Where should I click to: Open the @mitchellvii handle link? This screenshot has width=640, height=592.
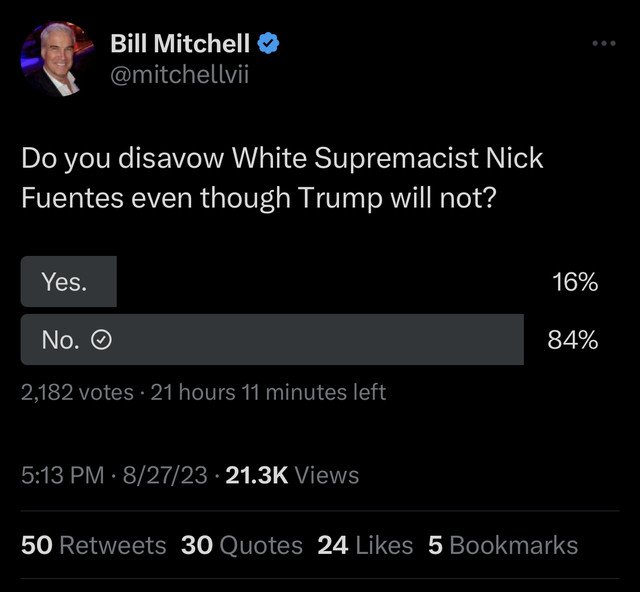[x=174, y=76]
